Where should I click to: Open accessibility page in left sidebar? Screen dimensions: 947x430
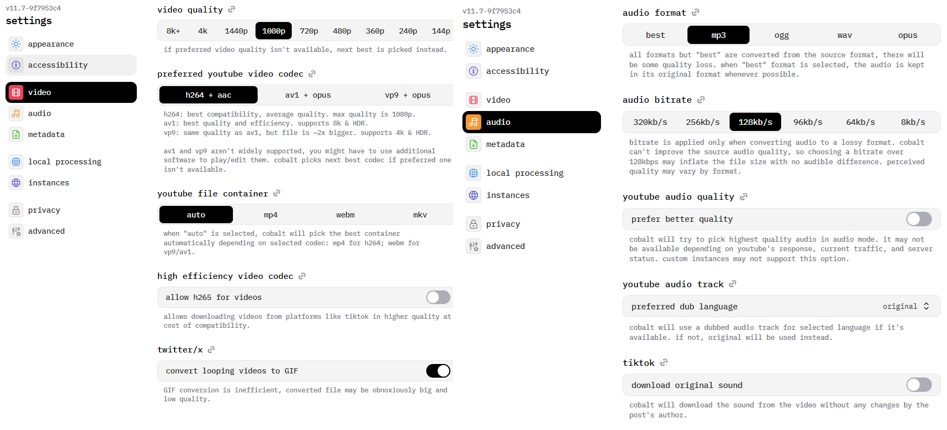[x=71, y=65]
